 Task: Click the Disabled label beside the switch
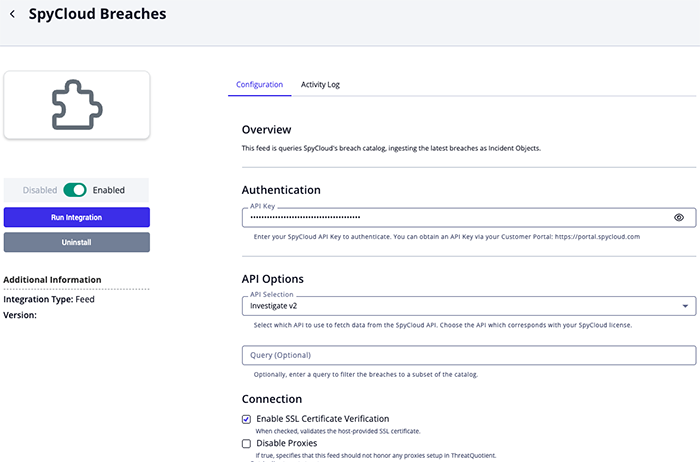(40, 190)
